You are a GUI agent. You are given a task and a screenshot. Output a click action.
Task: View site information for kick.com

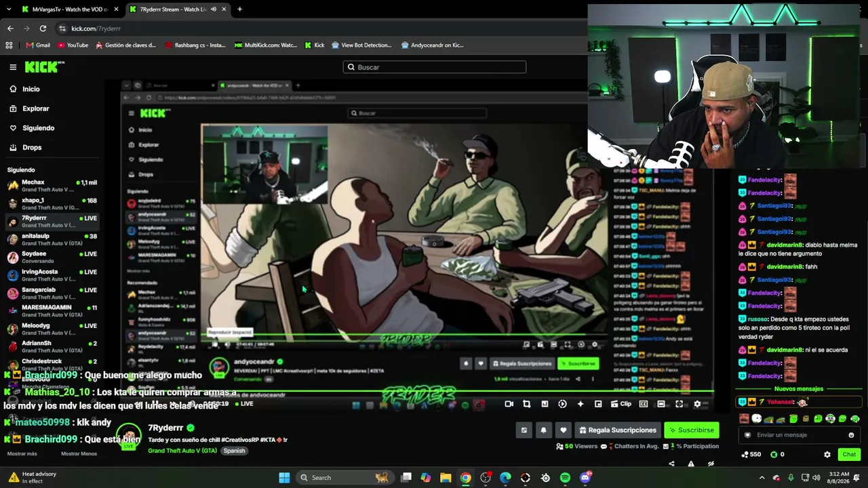tap(62, 28)
